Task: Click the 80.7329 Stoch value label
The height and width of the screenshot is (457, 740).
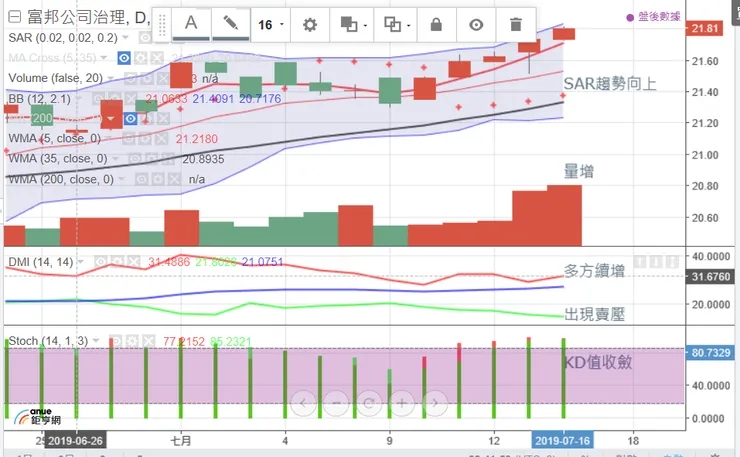Action: point(710,353)
